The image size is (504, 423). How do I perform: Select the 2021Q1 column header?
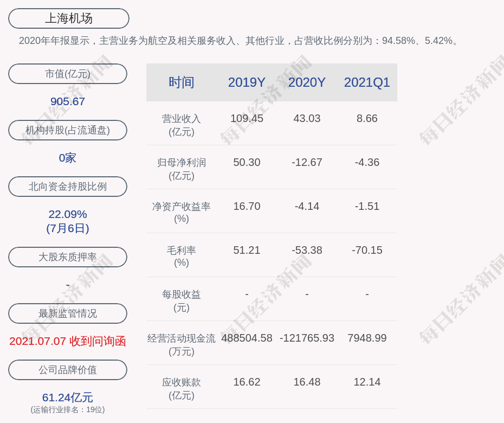click(x=367, y=82)
